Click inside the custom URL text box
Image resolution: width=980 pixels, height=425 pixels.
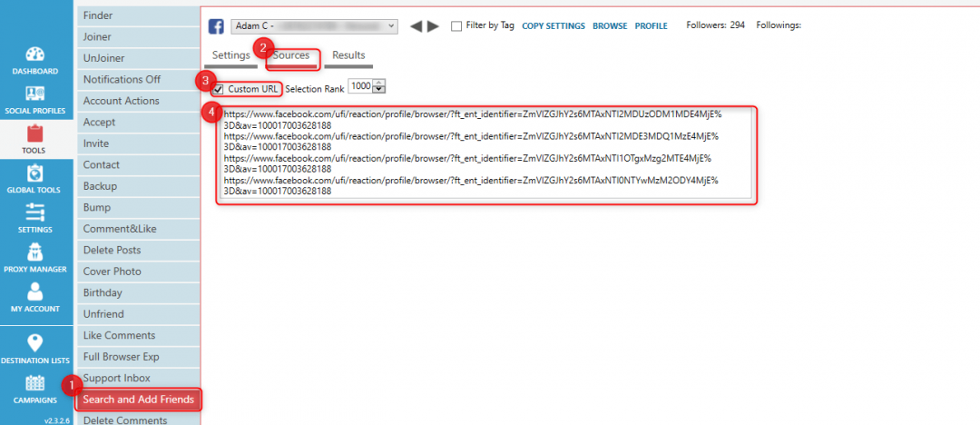486,154
